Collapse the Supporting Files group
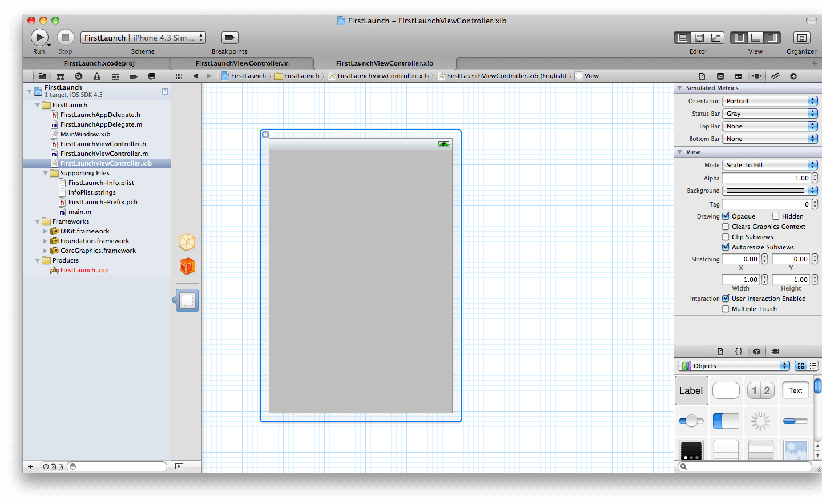This screenshot has width=822, height=504. point(46,173)
